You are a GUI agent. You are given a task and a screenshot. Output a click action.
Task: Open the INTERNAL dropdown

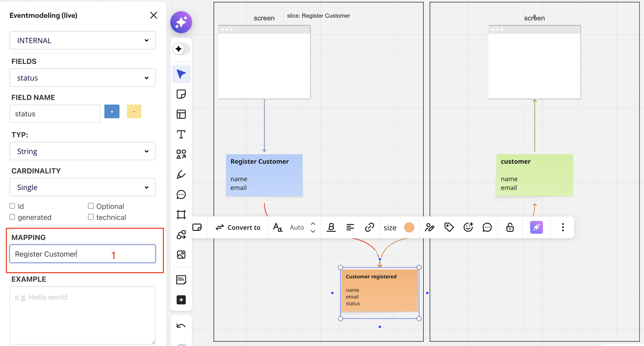click(x=83, y=40)
